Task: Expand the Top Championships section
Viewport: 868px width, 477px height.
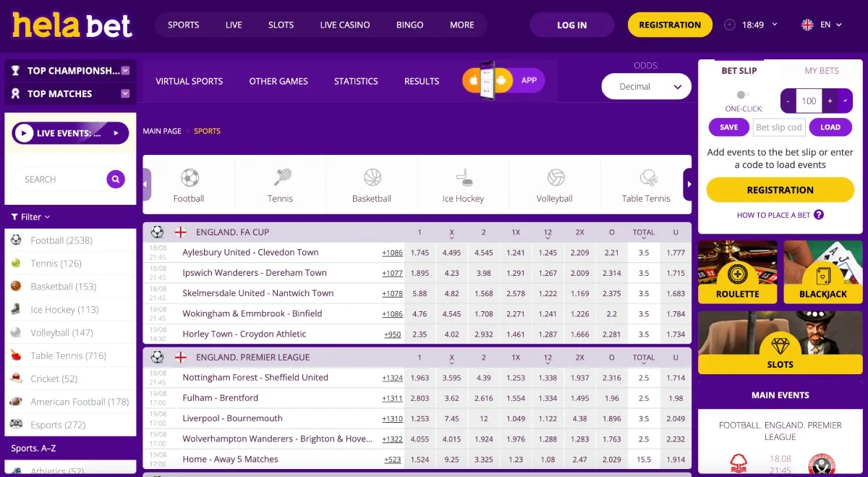Action: click(125, 70)
